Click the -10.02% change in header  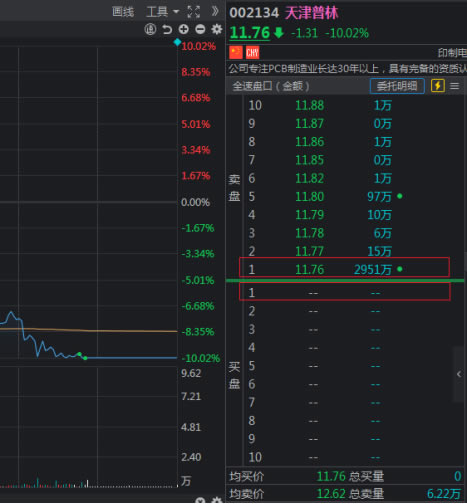[x=347, y=33]
